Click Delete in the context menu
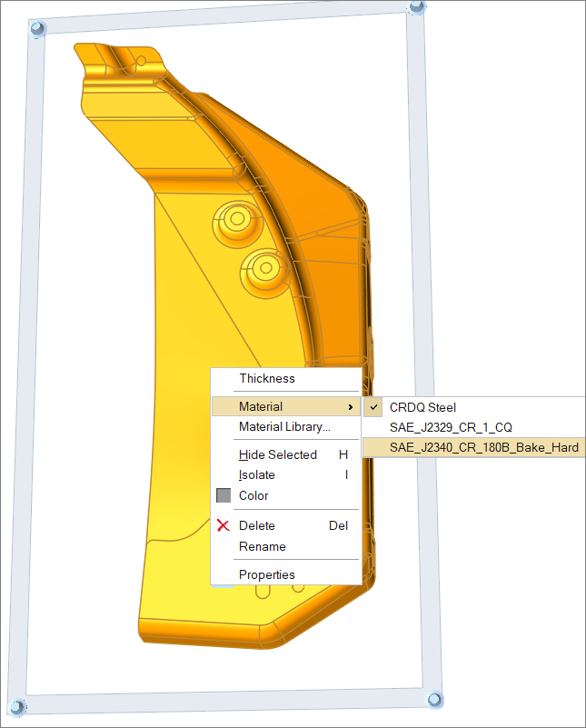 coord(256,525)
